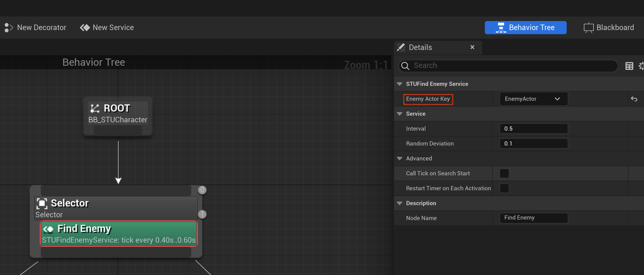Select the Find Enemy service node
Image resolution: width=644 pixels, height=275 pixels.
(119, 234)
